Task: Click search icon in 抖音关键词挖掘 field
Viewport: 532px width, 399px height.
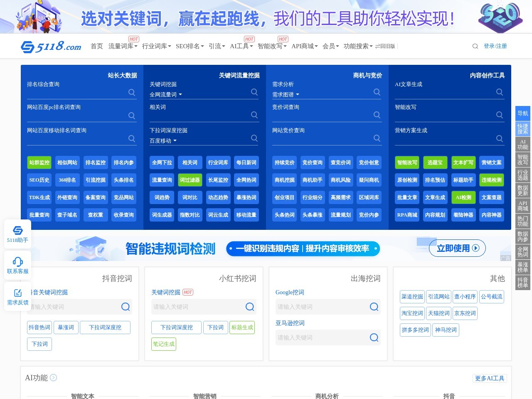Action: (126, 307)
